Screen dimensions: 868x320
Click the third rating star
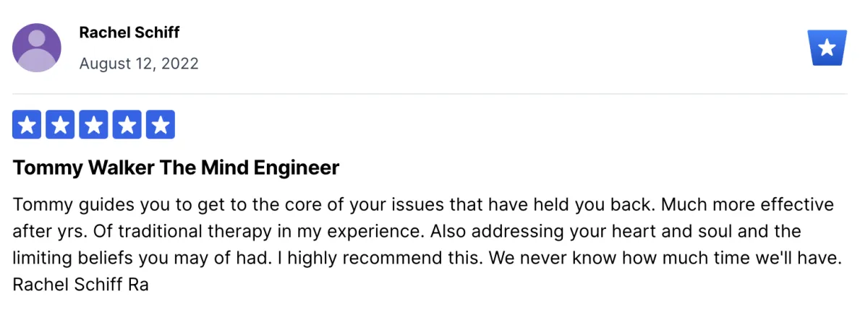pos(94,125)
